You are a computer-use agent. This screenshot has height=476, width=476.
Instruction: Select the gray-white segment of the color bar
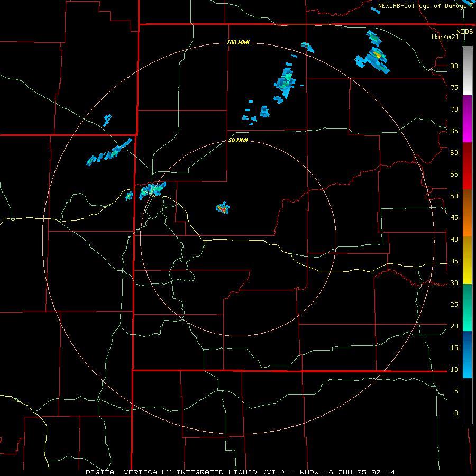point(467,71)
